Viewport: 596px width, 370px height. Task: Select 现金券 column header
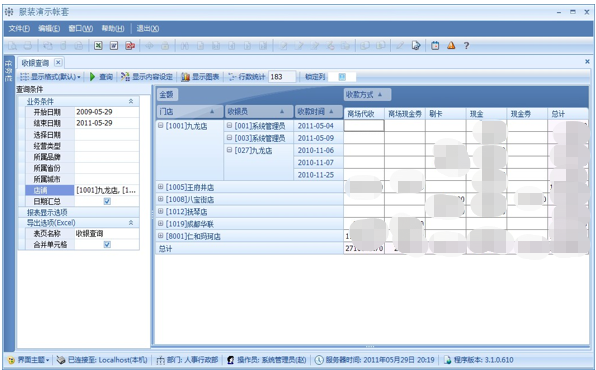coord(527,114)
